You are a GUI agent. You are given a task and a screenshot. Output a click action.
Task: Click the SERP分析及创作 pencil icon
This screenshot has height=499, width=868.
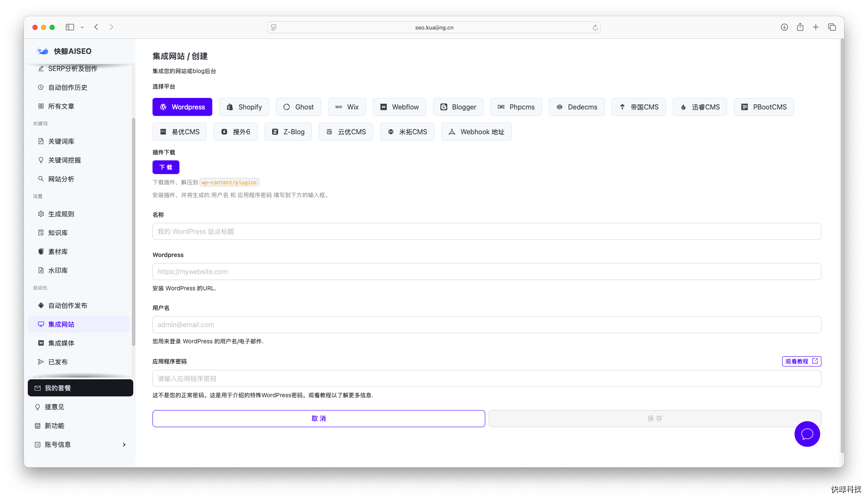[x=41, y=68]
